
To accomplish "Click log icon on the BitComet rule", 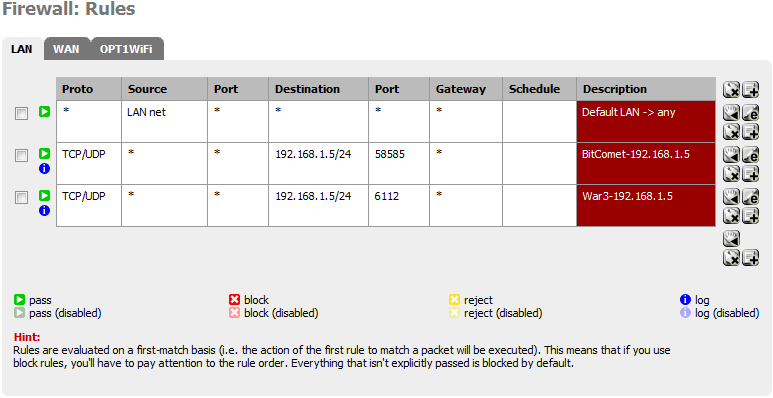I will (44, 169).
